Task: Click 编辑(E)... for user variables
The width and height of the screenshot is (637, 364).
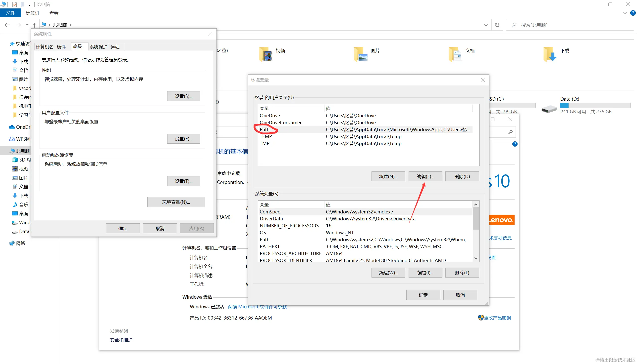Action: click(x=425, y=176)
